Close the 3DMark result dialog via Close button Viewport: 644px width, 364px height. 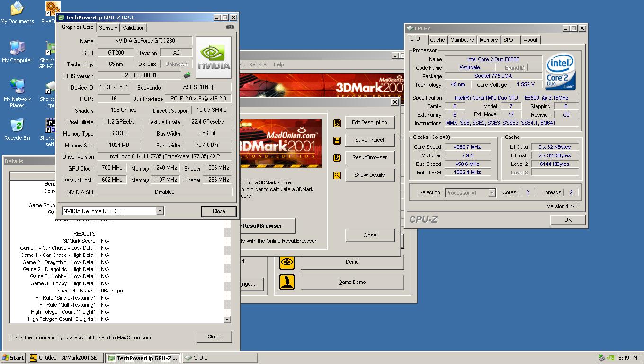(369, 235)
